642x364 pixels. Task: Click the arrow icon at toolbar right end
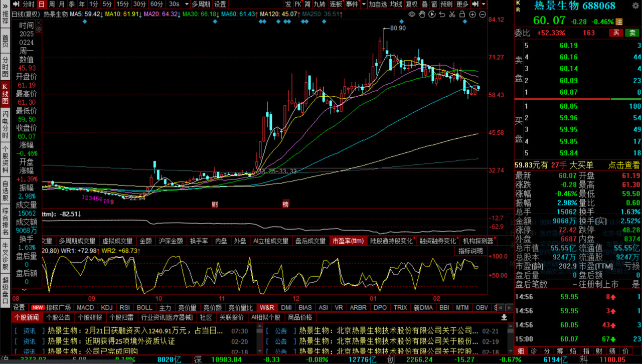pos(475,4)
